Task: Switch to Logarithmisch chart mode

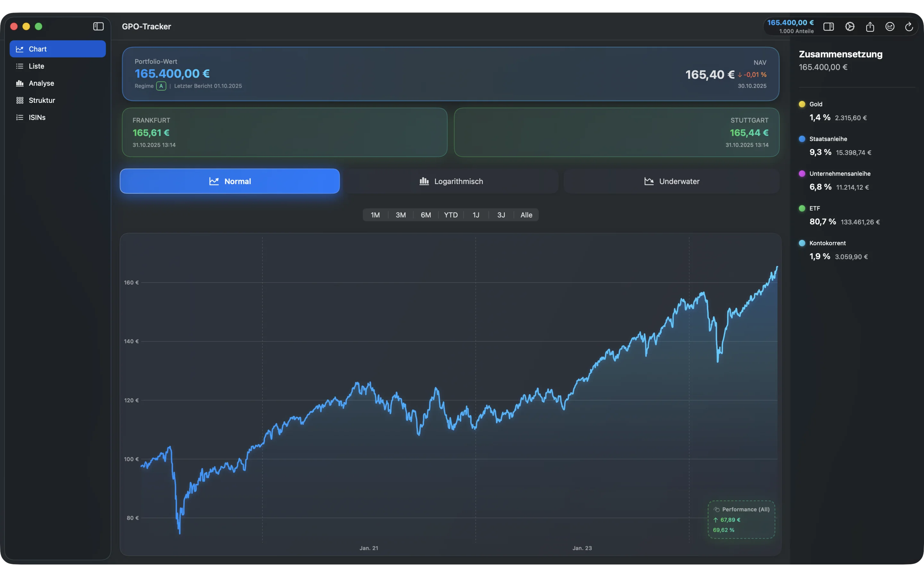Action: pos(451,181)
